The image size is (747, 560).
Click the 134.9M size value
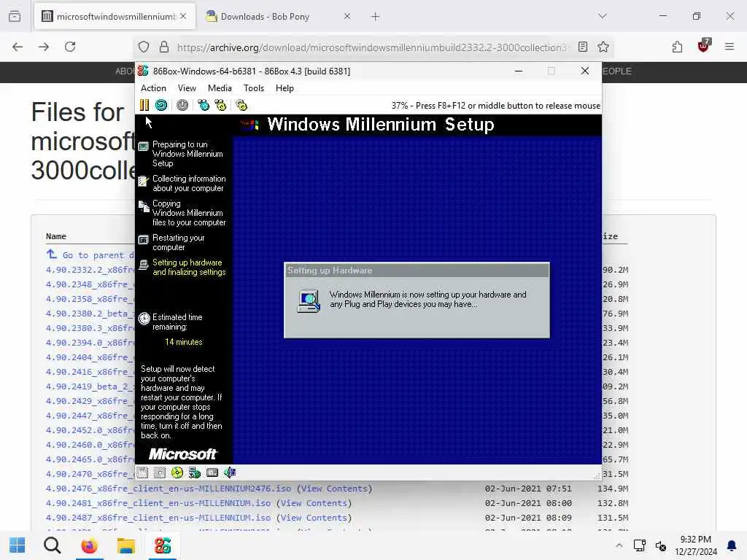click(613, 489)
